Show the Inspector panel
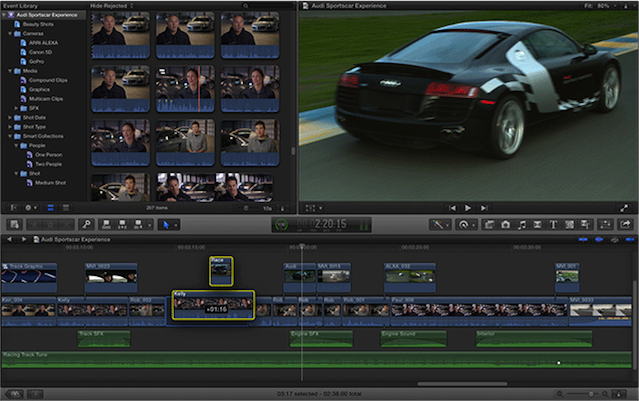639x401 pixels. tap(606, 225)
